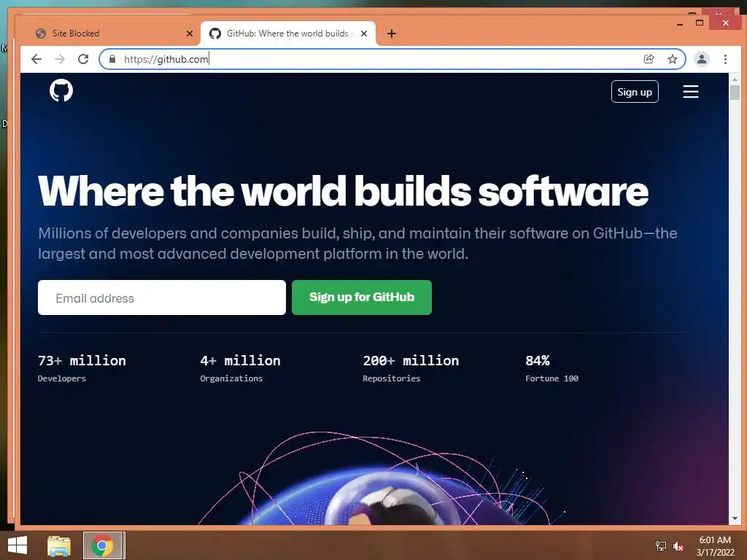
Task: Click the '200+ million' statistic
Action: [x=411, y=360]
